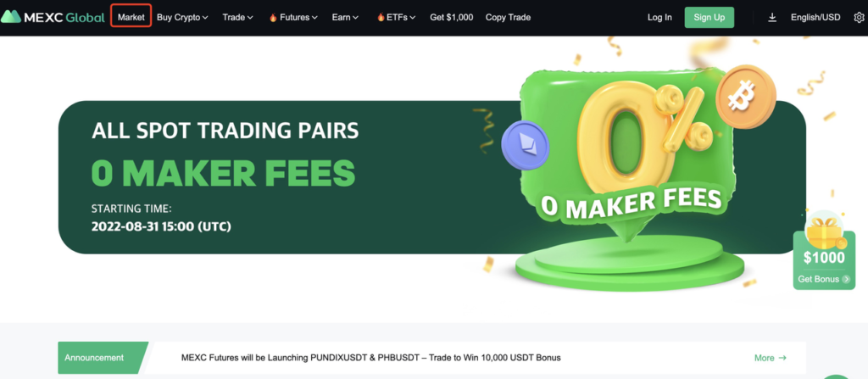Open the PUNDIXUSDT futures announcement headline
Image resolution: width=868 pixels, height=379 pixels.
pyautogui.click(x=371, y=358)
